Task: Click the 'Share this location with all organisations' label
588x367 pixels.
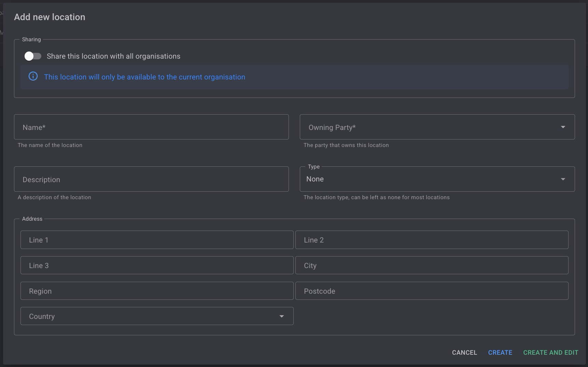Action: (113, 56)
